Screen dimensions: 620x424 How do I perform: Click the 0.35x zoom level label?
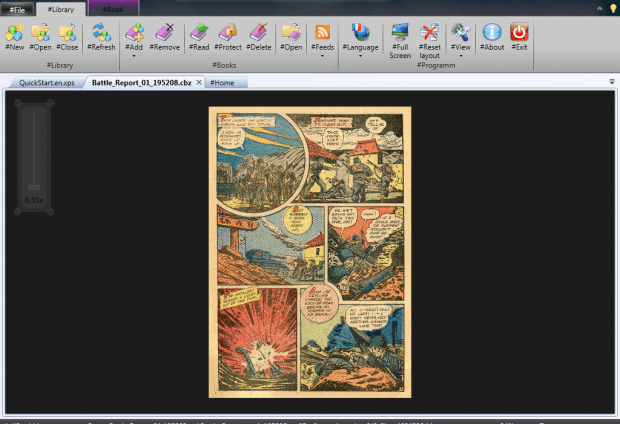coord(34,200)
